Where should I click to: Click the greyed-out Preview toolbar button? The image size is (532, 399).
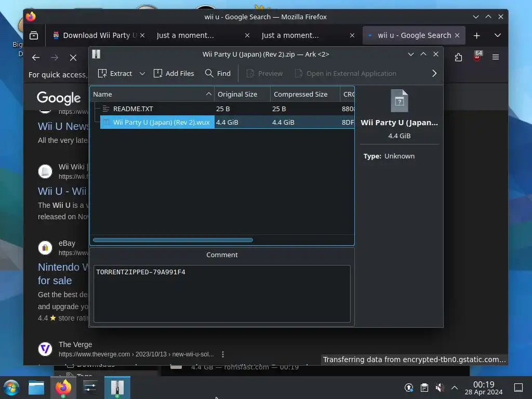(x=264, y=73)
